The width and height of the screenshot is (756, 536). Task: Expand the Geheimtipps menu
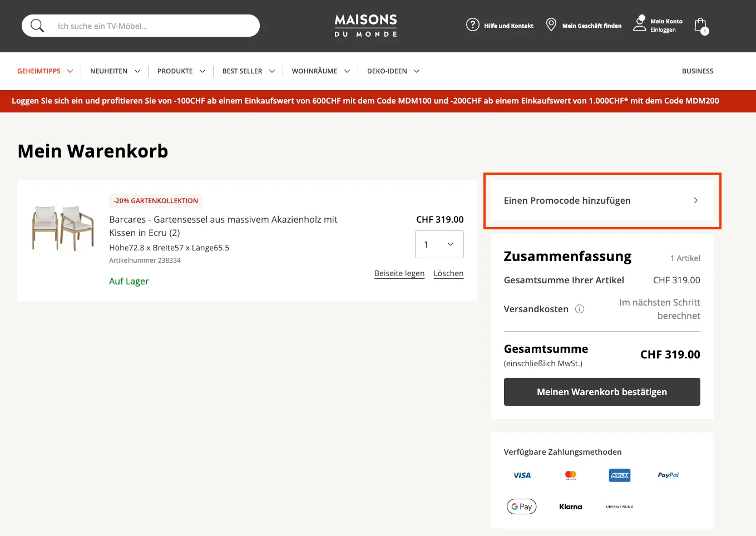click(45, 71)
